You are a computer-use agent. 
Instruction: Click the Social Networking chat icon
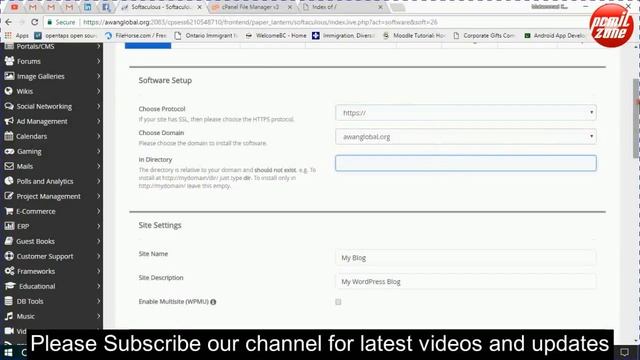tap(9, 106)
